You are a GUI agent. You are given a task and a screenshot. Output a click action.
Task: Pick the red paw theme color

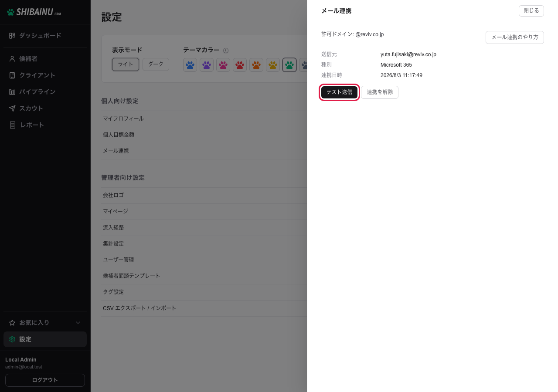tap(240, 65)
